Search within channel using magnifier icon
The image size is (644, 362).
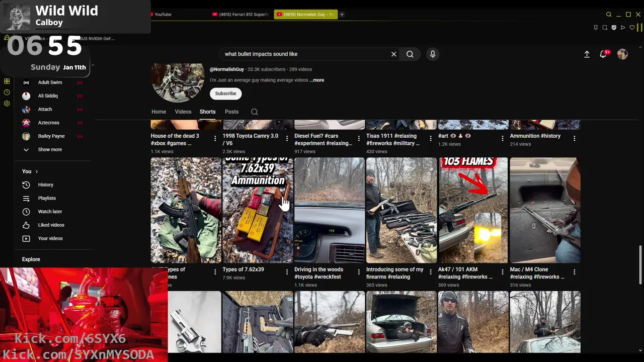pos(255,112)
